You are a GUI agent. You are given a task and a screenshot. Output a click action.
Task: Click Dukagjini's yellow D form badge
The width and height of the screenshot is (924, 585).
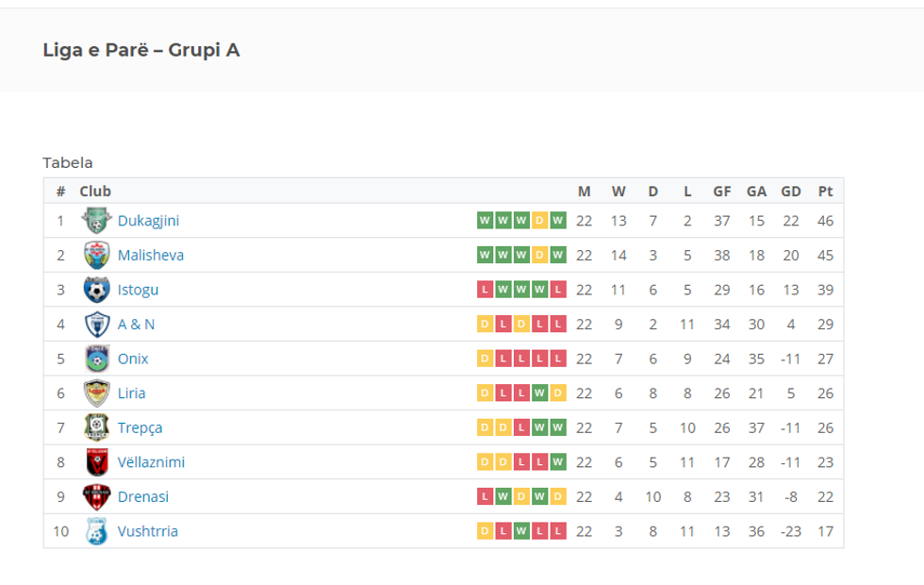pyautogui.click(x=539, y=221)
